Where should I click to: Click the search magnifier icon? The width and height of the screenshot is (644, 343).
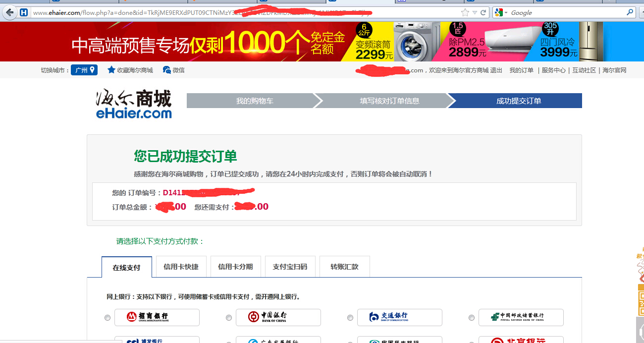630,12
